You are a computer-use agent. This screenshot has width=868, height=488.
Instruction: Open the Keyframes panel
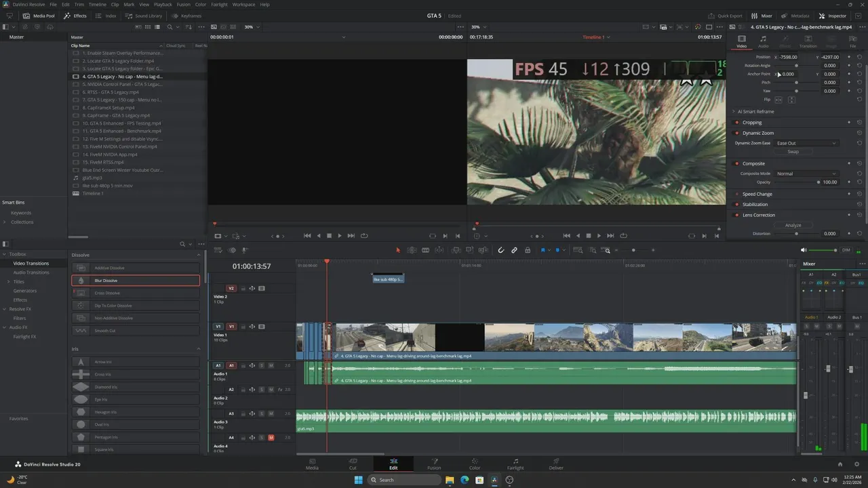[x=186, y=16]
